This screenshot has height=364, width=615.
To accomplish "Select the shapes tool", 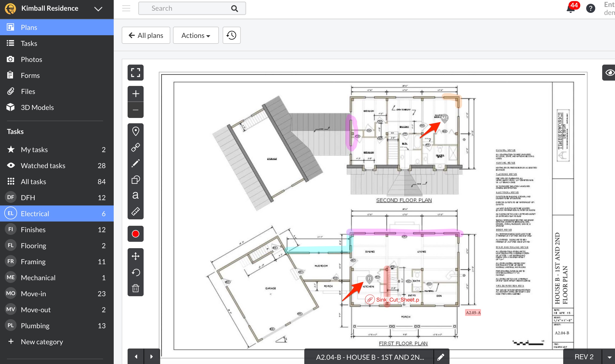I will (x=136, y=180).
